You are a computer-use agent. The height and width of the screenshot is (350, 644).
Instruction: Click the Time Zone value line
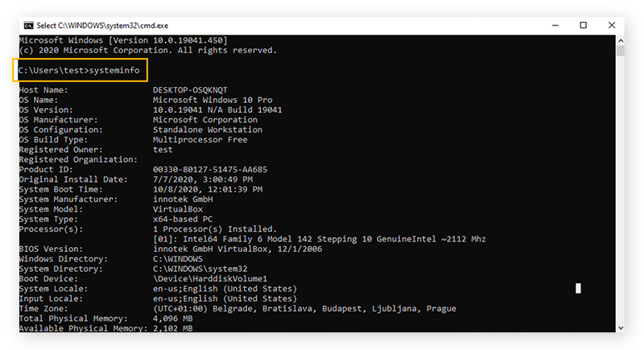coord(304,308)
